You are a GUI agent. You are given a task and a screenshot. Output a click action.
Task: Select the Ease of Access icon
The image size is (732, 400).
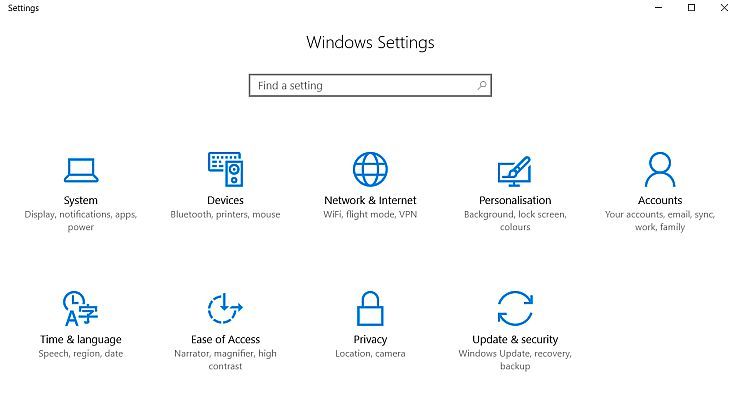(x=225, y=308)
